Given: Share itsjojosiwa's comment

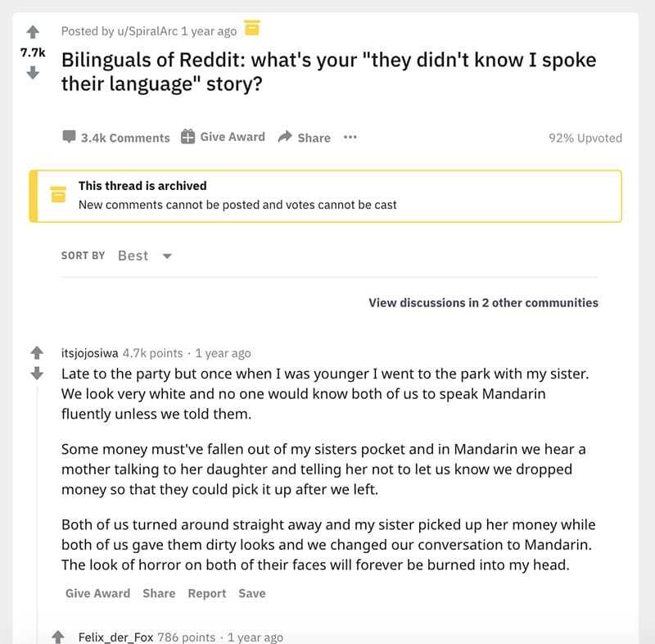Looking at the screenshot, I should pos(159,592).
